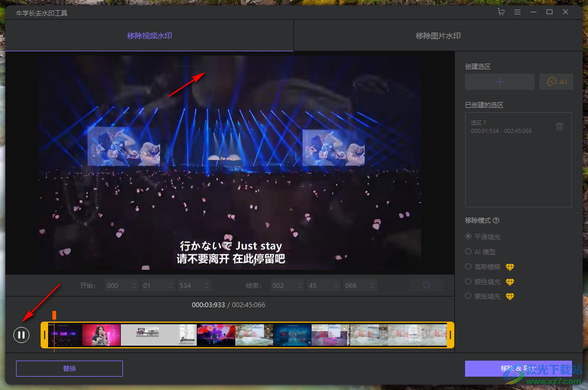Open help icon next to 移除模式
Viewport: 588px width, 390px height.
(x=496, y=220)
